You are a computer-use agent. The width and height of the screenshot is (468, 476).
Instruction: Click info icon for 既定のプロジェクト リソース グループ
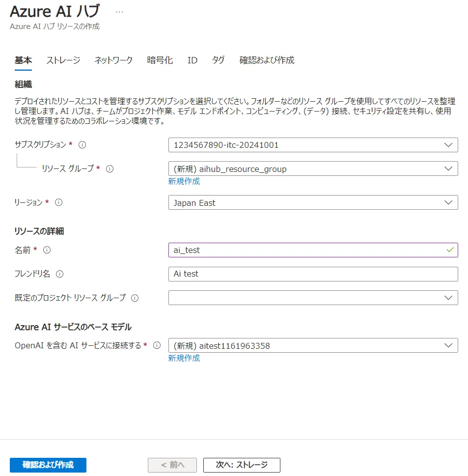pos(135,298)
